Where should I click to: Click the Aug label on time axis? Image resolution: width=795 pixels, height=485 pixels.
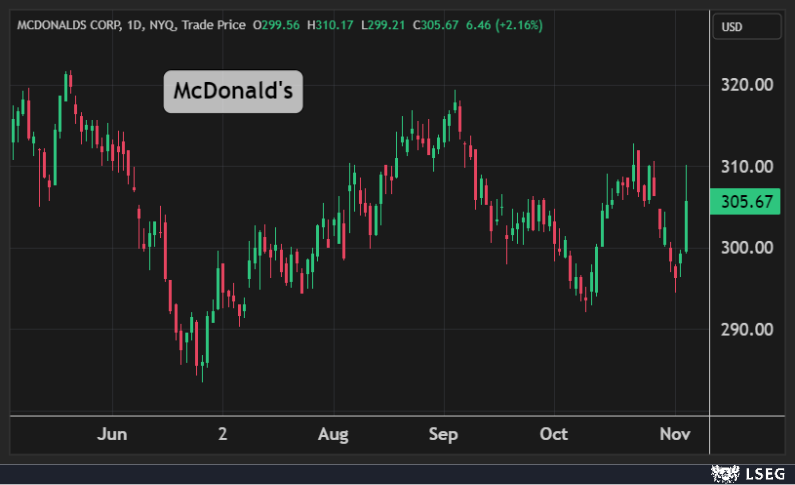tap(333, 434)
